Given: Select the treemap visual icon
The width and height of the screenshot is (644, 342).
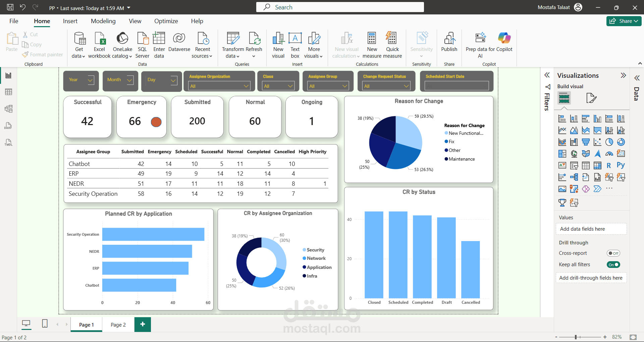Looking at the screenshot, I should click(x=562, y=154).
